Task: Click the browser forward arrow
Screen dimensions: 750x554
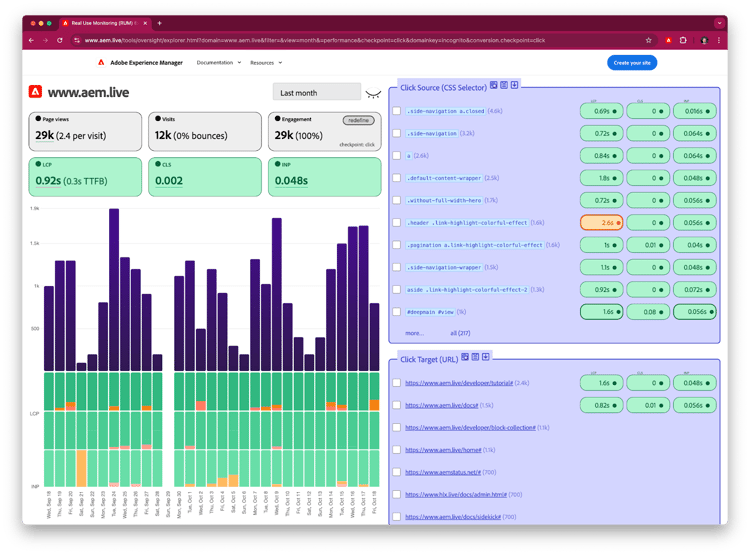Action: 45,41
